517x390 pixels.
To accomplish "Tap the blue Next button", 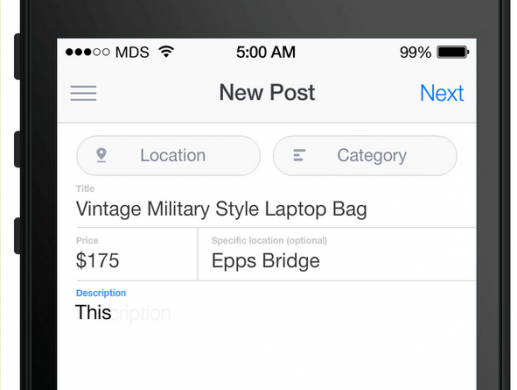I will [441, 93].
